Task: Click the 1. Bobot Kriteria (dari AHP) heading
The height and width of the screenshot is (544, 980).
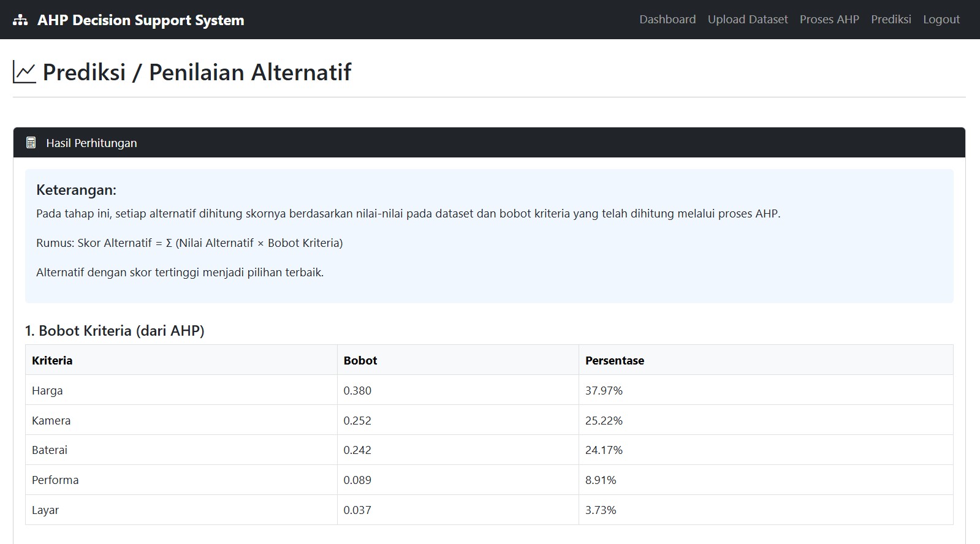Action: coord(115,331)
